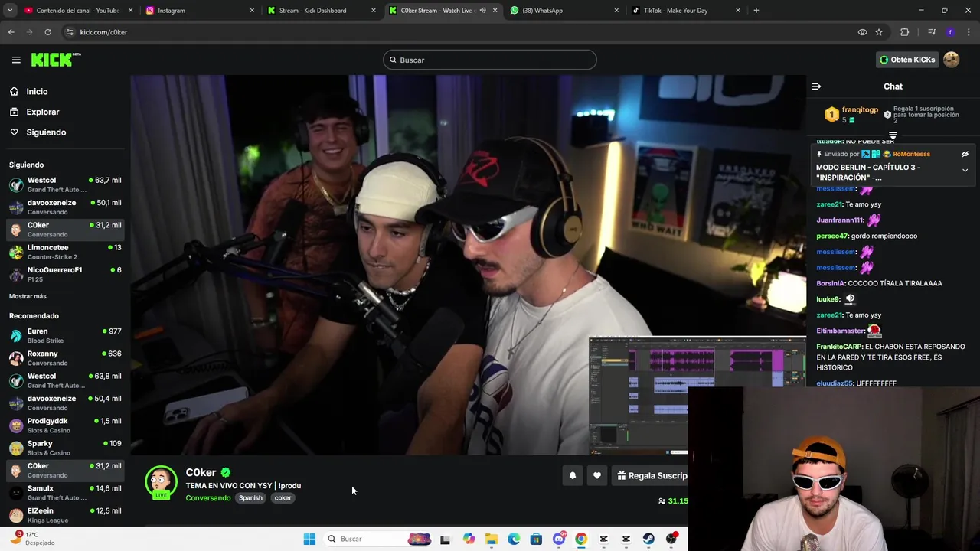Collapse the chat panel arrow icon

(816, 86)
